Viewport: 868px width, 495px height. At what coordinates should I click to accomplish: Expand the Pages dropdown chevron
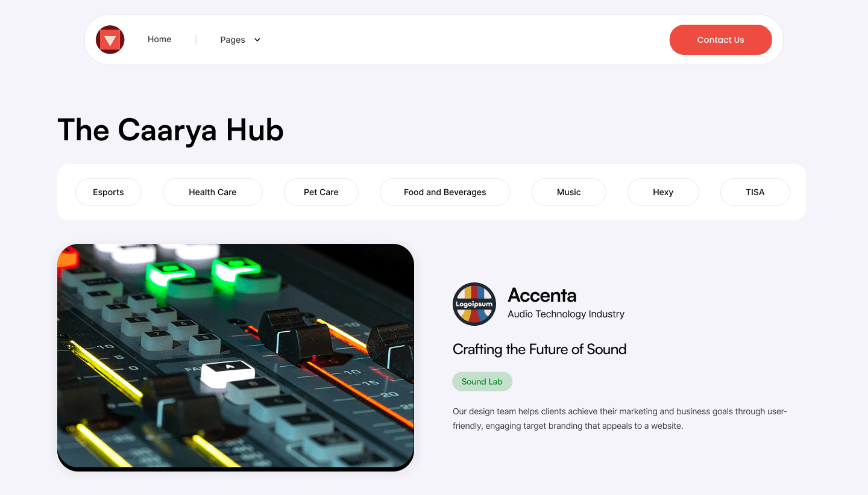[257, 40]
